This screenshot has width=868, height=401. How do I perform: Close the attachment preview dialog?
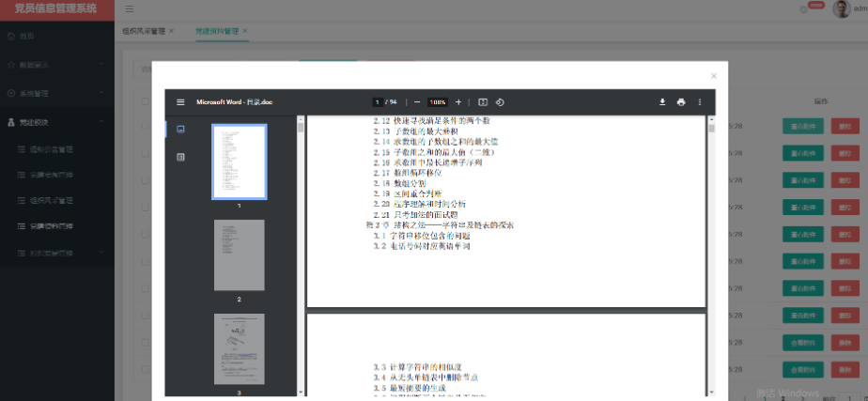tap(714, 76)
